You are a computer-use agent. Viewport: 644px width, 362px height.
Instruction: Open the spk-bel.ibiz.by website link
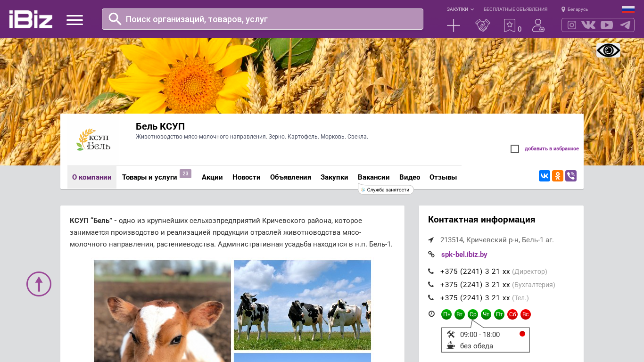tap(464, 255)
